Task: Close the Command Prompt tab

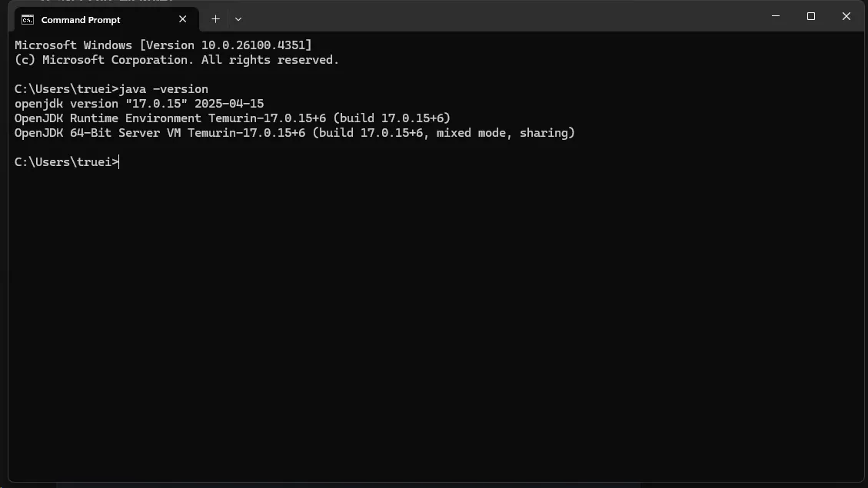Action: (183, 19)
